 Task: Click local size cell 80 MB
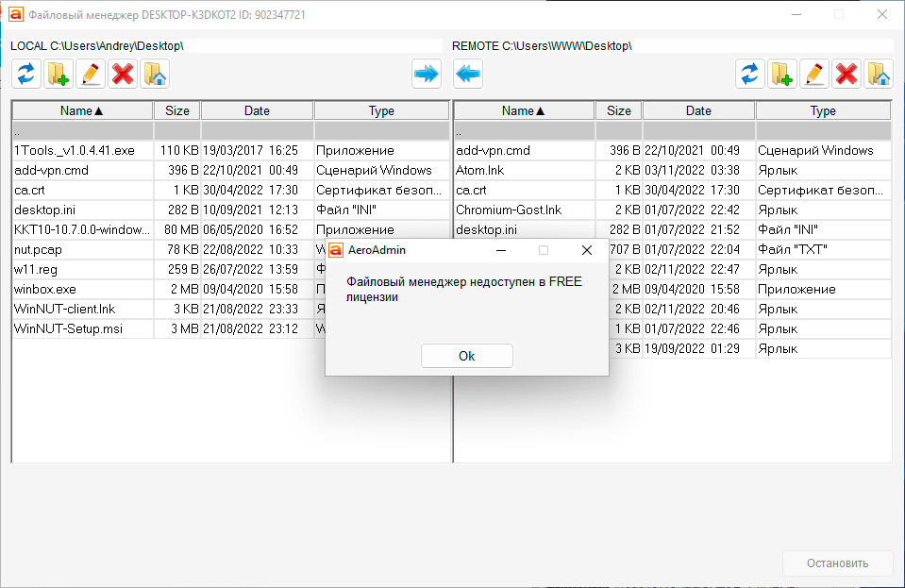point(177,229)
